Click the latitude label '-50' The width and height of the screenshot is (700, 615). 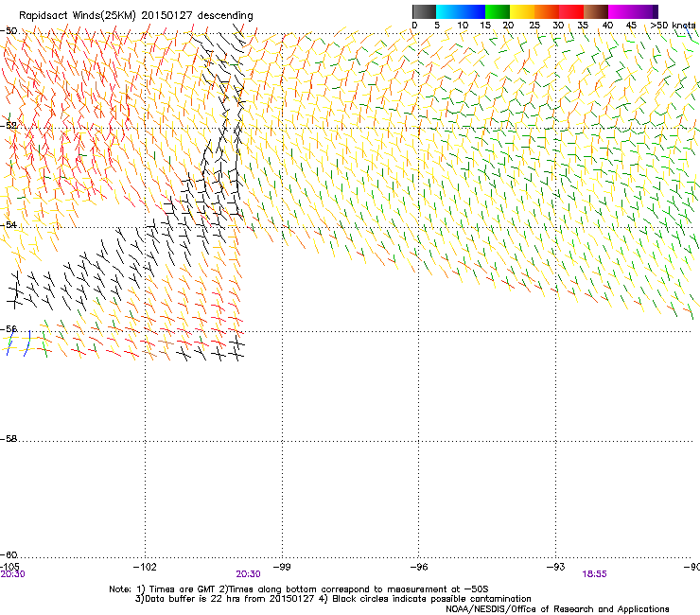[9, 31]
